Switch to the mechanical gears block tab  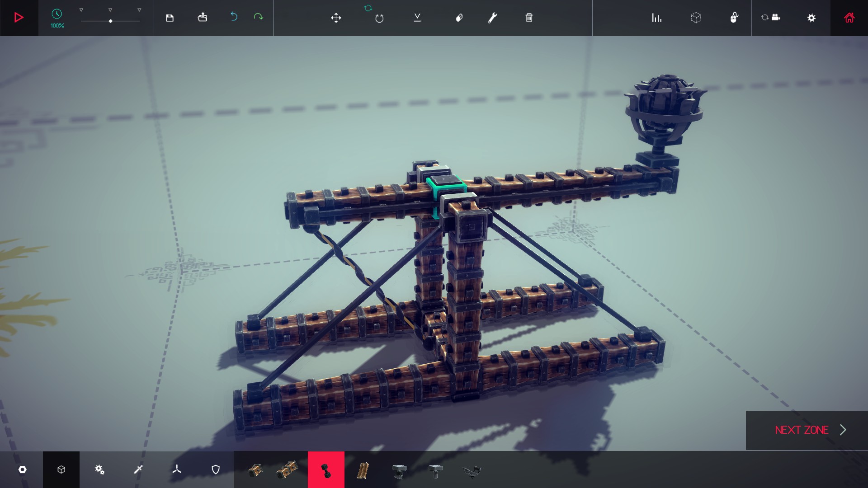pyautogui.click(x=99, y=470)
